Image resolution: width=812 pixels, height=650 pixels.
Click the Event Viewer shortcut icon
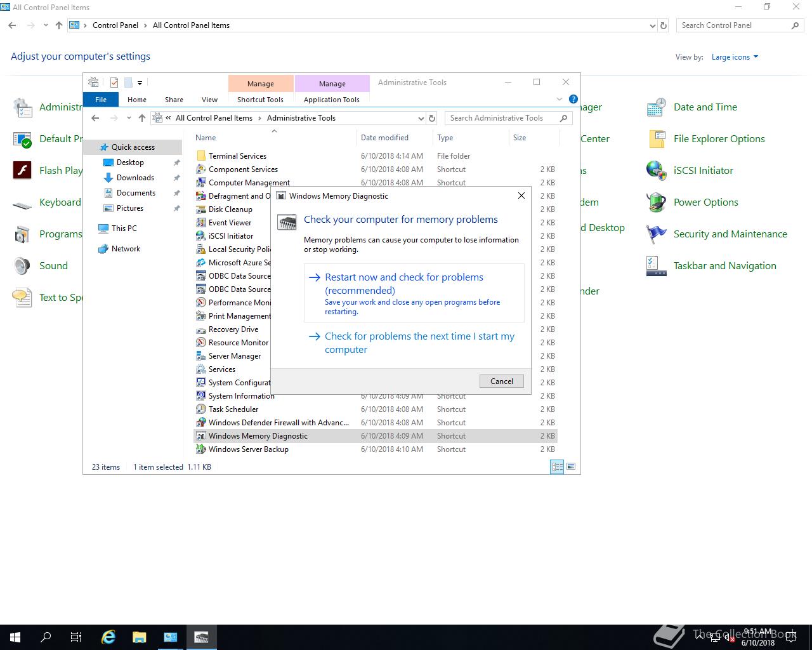[x=201, y=223]
